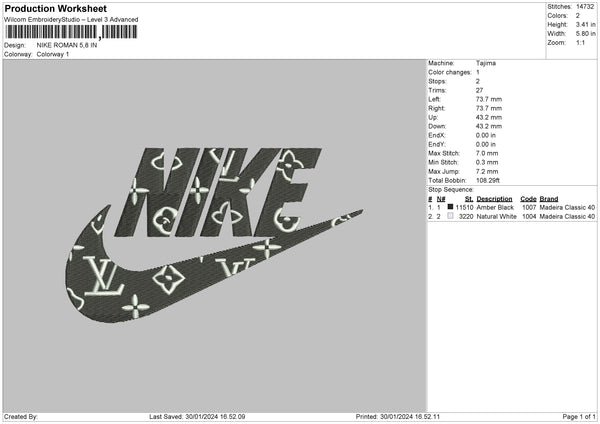Click the Total Bobbin value '108.29ft'

pyautogui.click(x=488, y=180)
